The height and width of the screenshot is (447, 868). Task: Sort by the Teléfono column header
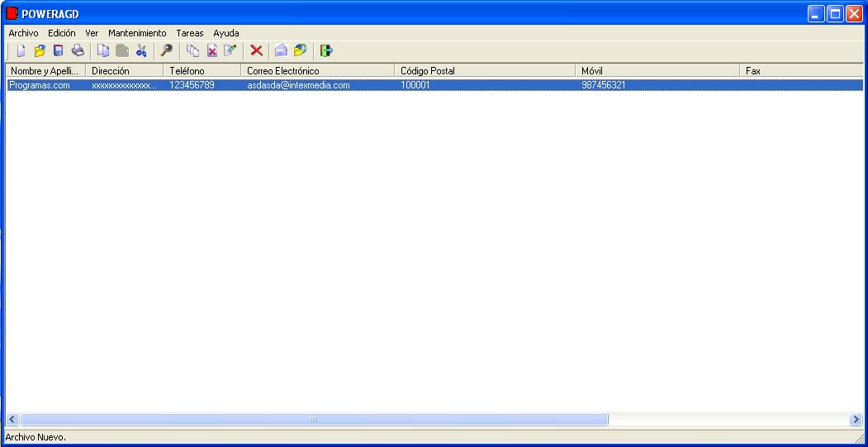pyautogui.click(x=202, y=71)
